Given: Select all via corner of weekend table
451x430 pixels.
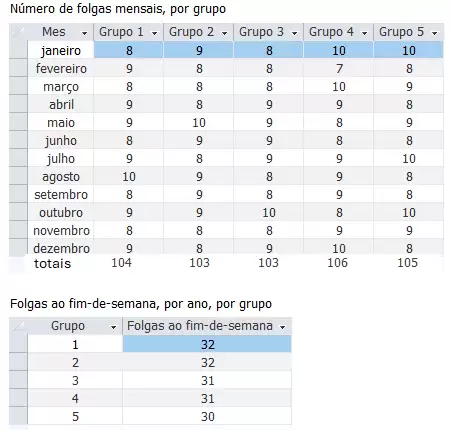Looking at the screenshot, I should tap(18, 326).
